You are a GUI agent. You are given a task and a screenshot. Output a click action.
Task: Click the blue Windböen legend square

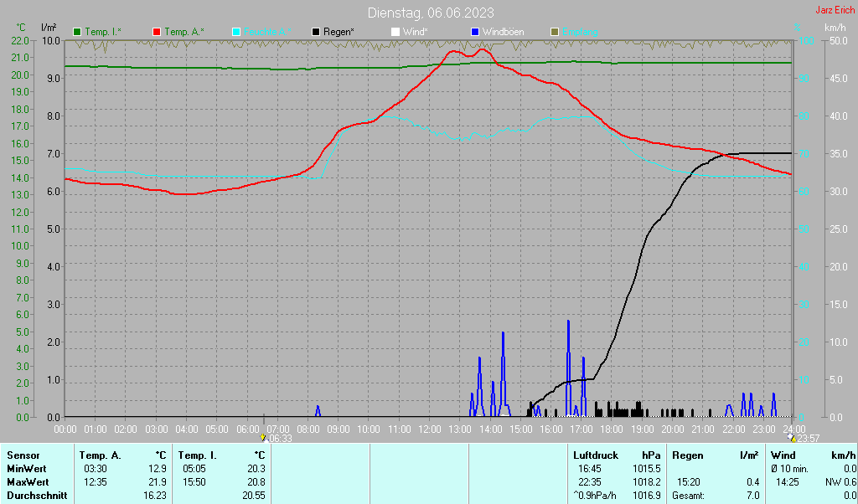coord(475,32)
